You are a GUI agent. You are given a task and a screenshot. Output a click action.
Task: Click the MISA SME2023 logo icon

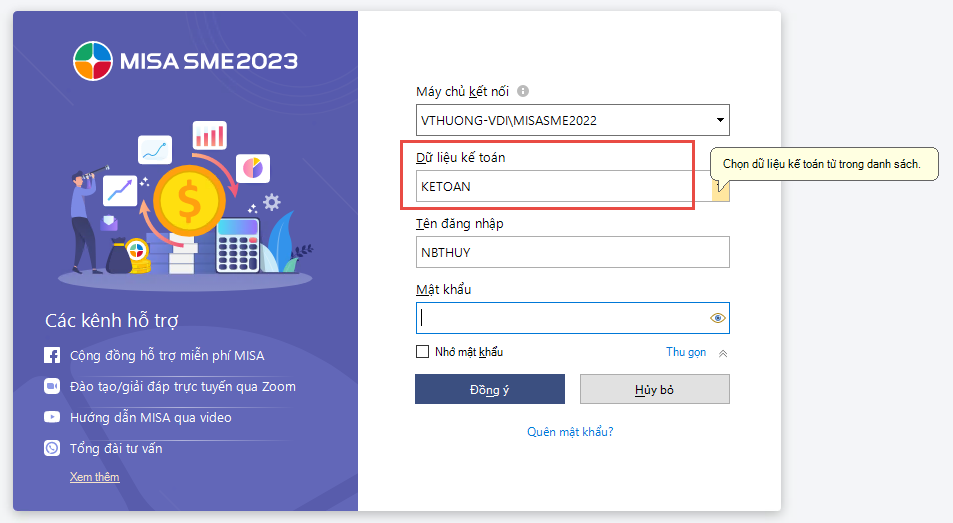pyautogui.click(x=92, y=60)
